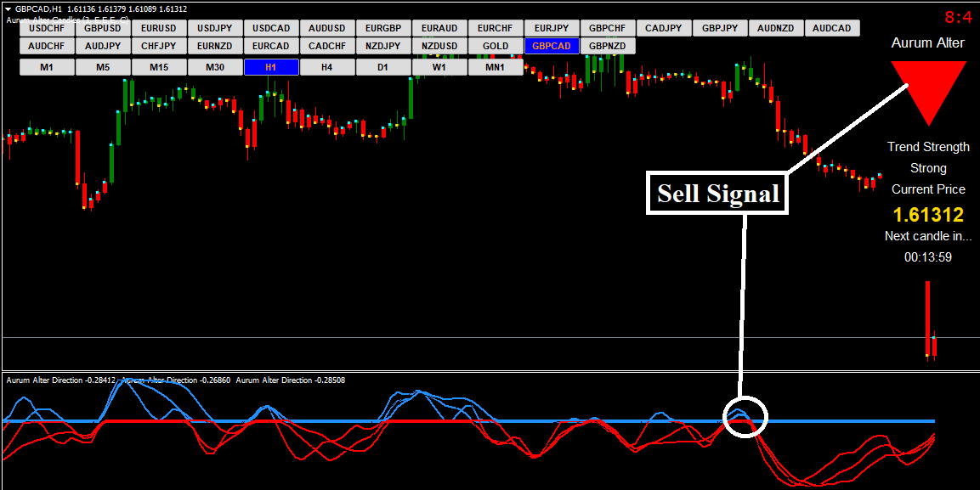
Task: Open the chart menu triangle beside GBPCAD,H1
Action: 8,8
